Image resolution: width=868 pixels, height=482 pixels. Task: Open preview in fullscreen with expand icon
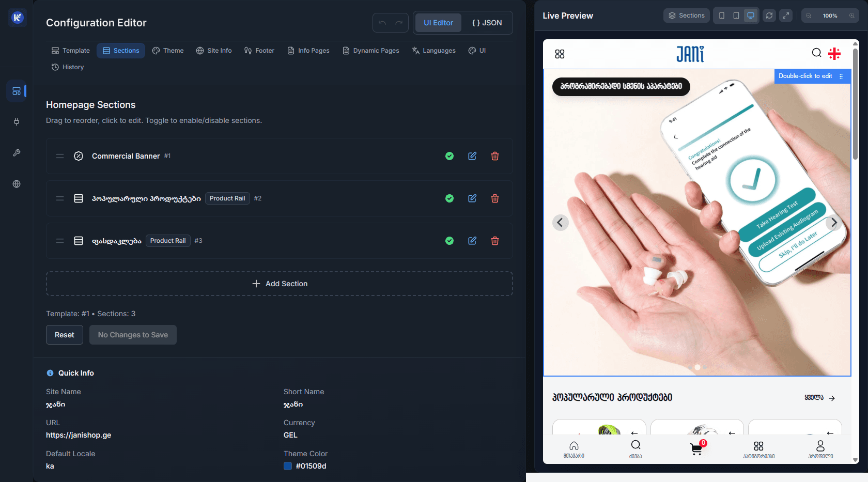click(x=786, y=15)
